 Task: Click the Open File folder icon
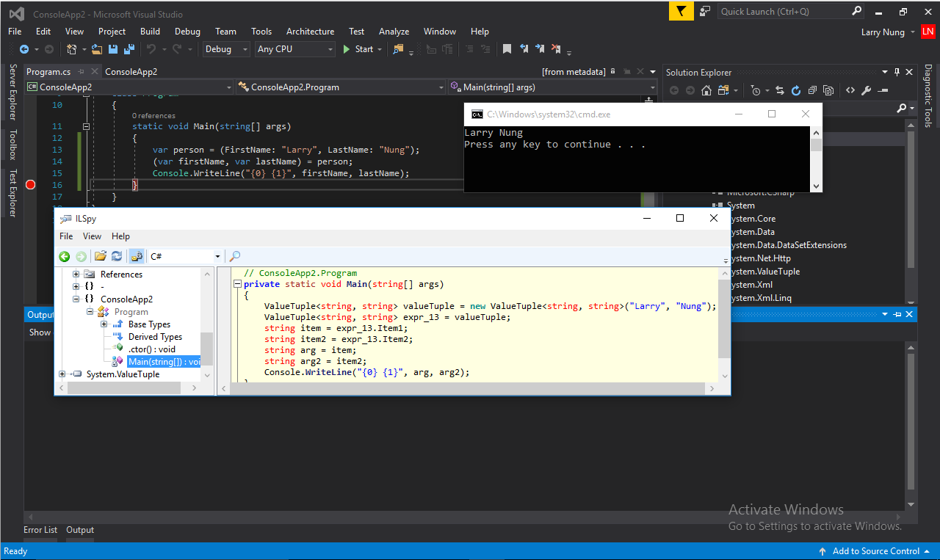tap(98, 49)
